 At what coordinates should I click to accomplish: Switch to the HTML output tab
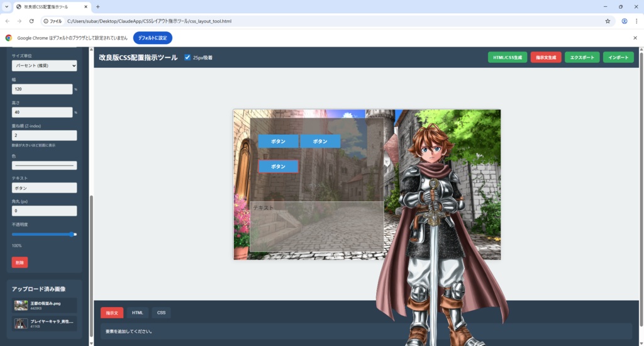click(x=137, y=313)
